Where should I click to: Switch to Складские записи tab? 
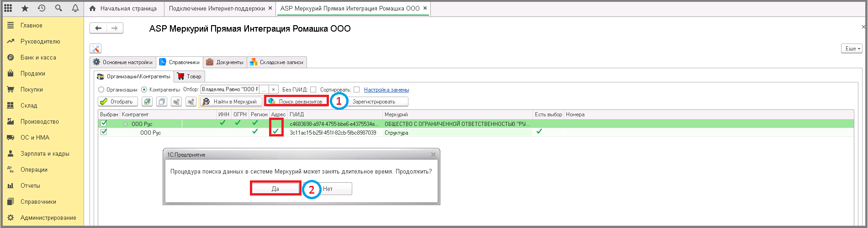click(277, 62)
